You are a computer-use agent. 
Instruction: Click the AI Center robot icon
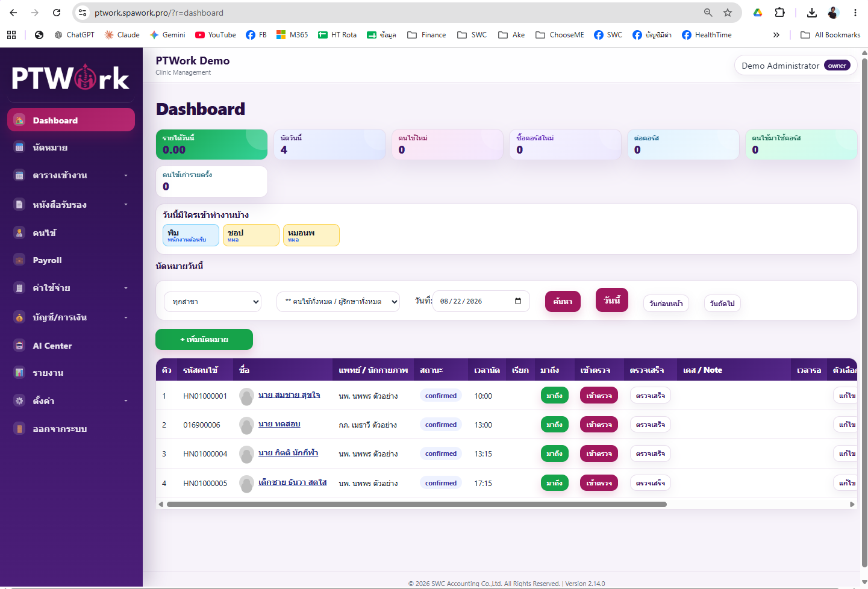[19, 345]
